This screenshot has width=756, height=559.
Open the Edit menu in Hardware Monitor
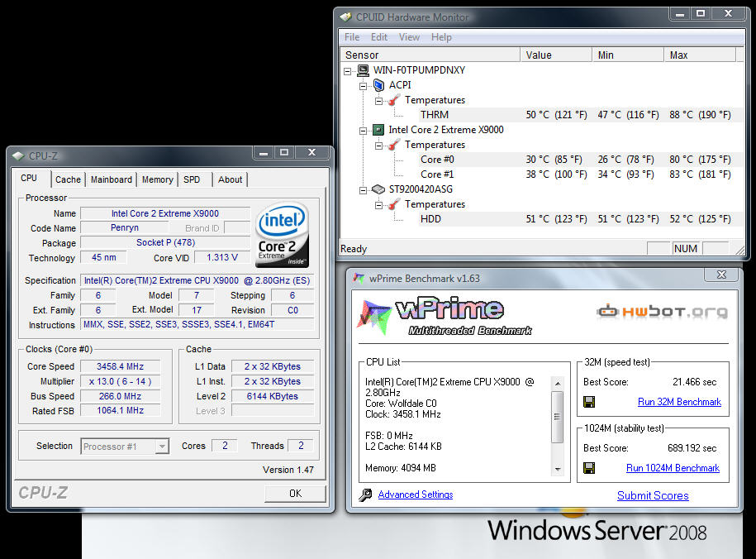pyautogui.click(x=379, y=37)
